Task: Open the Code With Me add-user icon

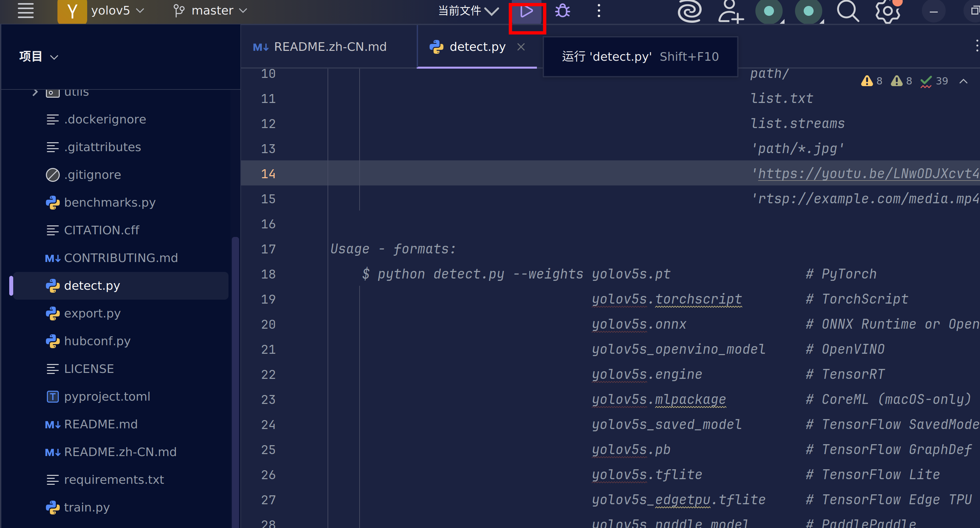Action: point(730,12)
